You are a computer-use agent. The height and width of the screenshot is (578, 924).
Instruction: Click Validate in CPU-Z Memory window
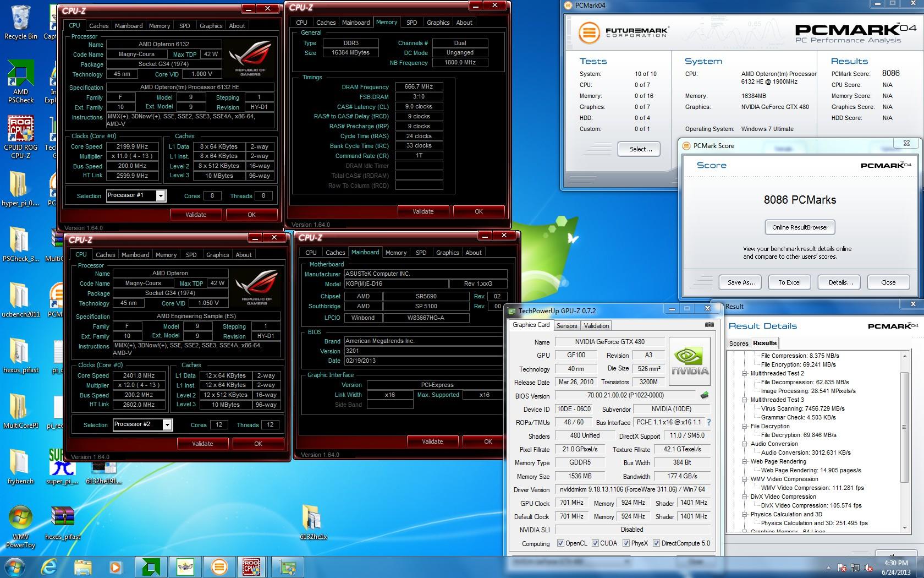point(423,211)
